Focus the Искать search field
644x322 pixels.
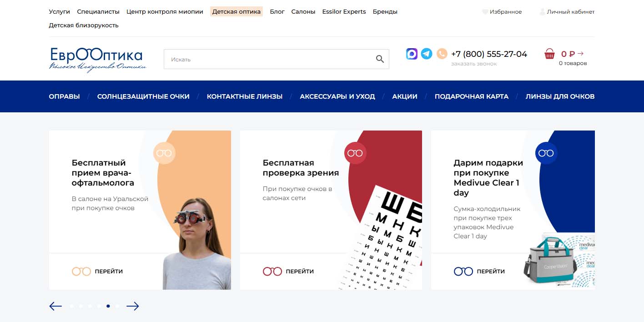[x=276, y=59]
